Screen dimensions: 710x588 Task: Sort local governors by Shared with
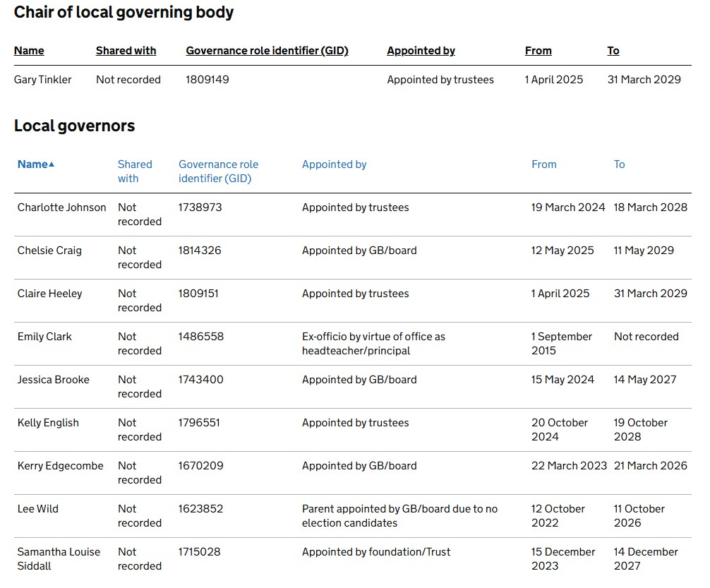pyautogui.click(x=135, y=172)
